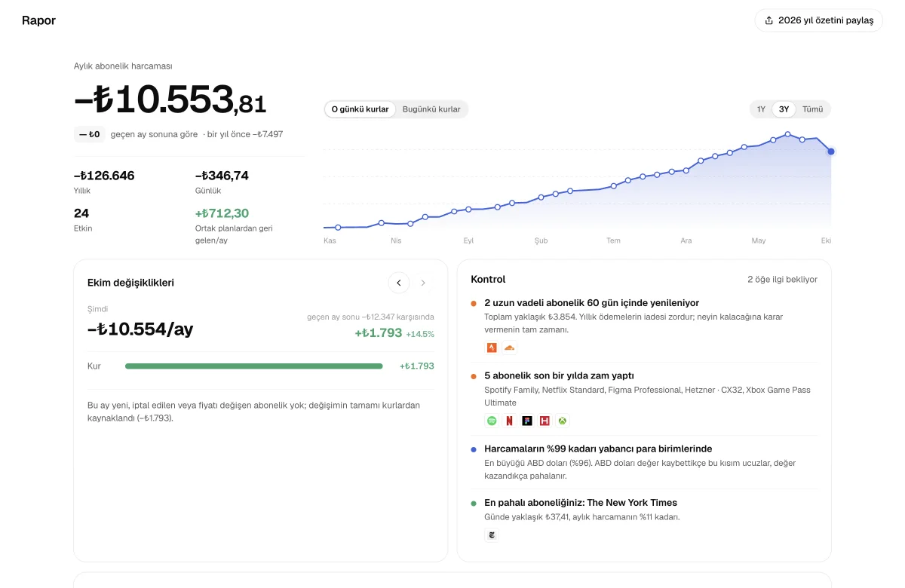Select the Spotify icon under price increases
This screenshot has height=588, width=905.
pos(492,421)
